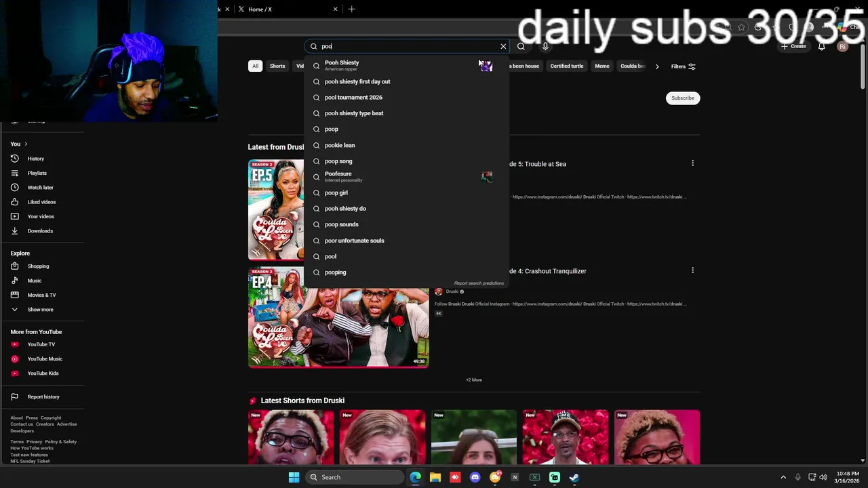The width and height of the screenshot is (868, 488).
Task: Choose suggestion pooh shiesty first day out
Action: click(407, 81)
